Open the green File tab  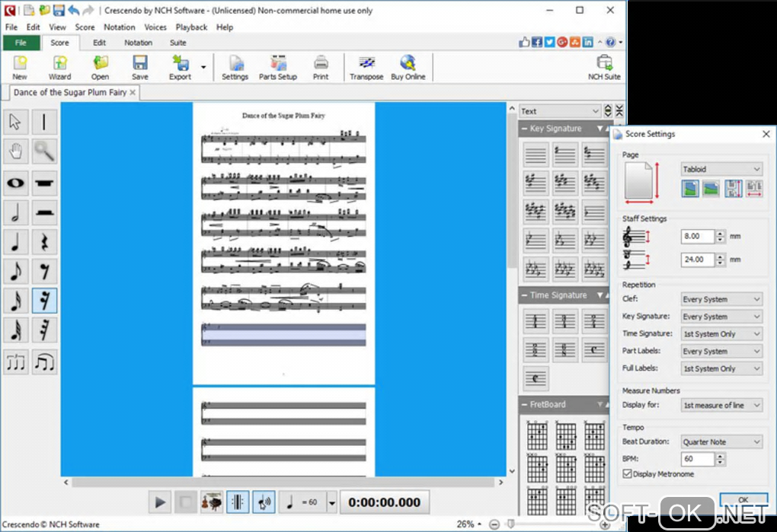pyautogui.click(x=21, y=43)
